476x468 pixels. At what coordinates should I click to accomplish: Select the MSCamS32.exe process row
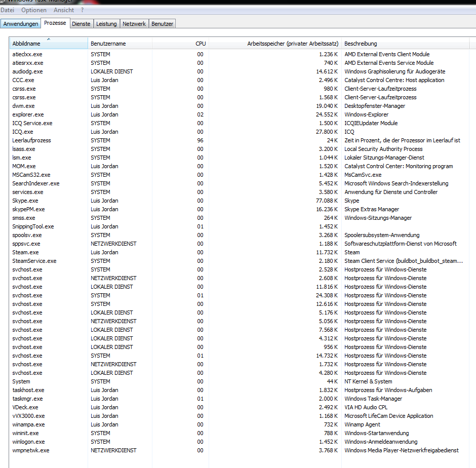pos(239,175)
